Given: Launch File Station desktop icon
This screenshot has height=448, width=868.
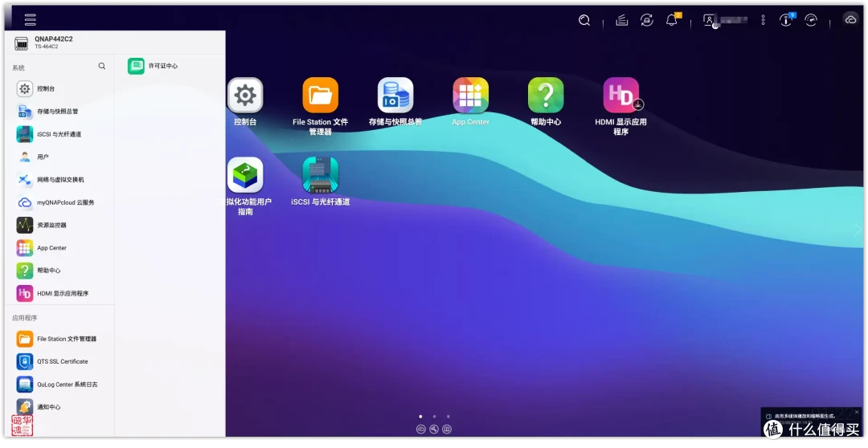Looking at the screenshot, I should tap(320, 95).
